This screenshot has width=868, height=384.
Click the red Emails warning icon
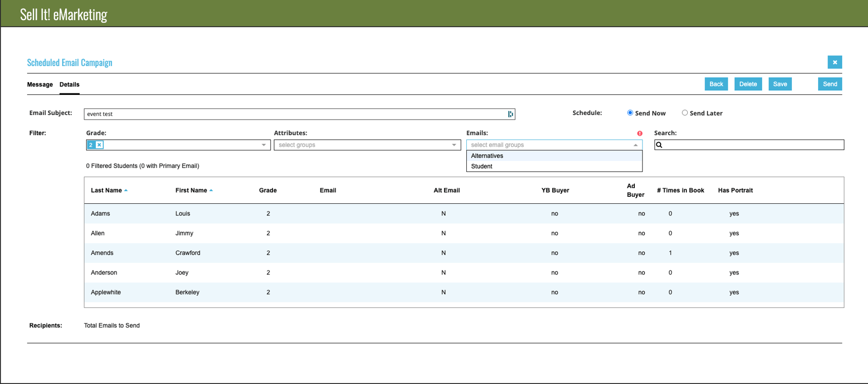[x=639, y=133]
